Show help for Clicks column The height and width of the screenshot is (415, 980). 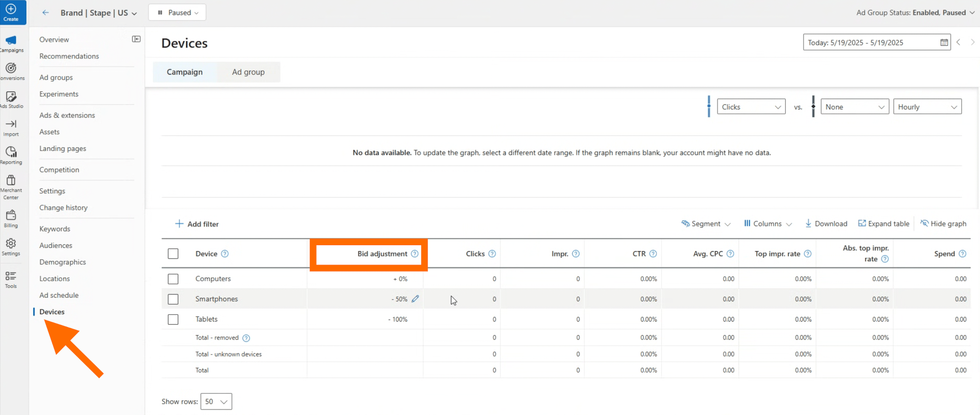492,254
